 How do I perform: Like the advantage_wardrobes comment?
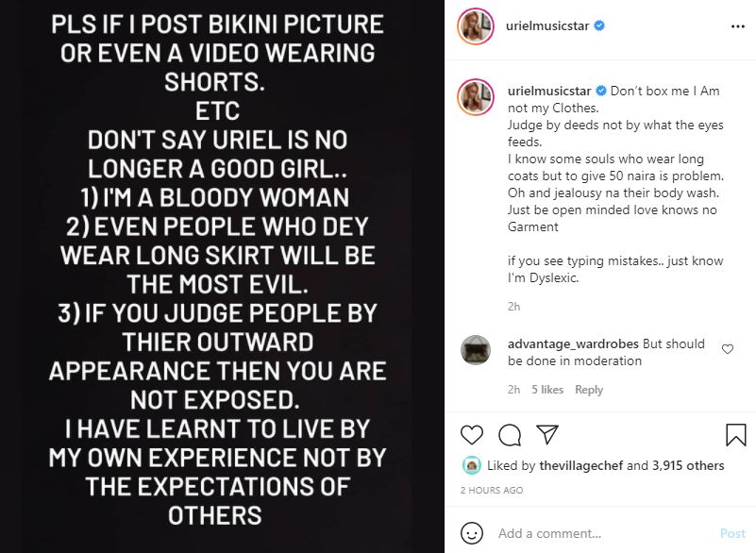pyautogui.click(x=727, y=349)
